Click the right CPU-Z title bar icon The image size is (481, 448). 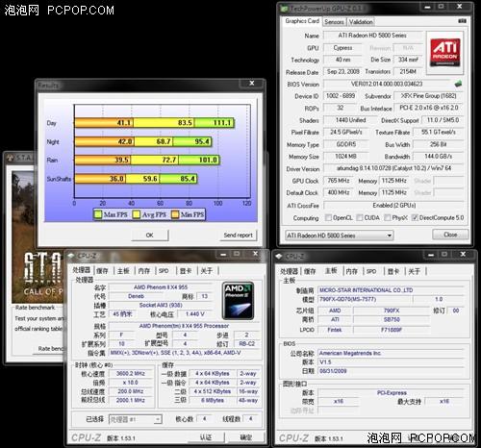tap(279, 256)
